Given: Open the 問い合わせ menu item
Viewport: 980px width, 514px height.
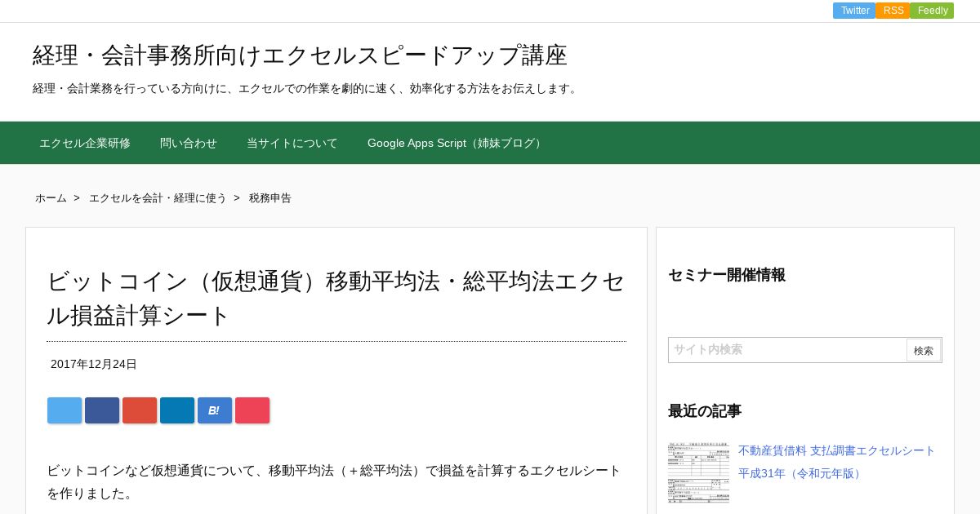Looking at the screenshot, I should pyautogui.click(x=189, y=143).
